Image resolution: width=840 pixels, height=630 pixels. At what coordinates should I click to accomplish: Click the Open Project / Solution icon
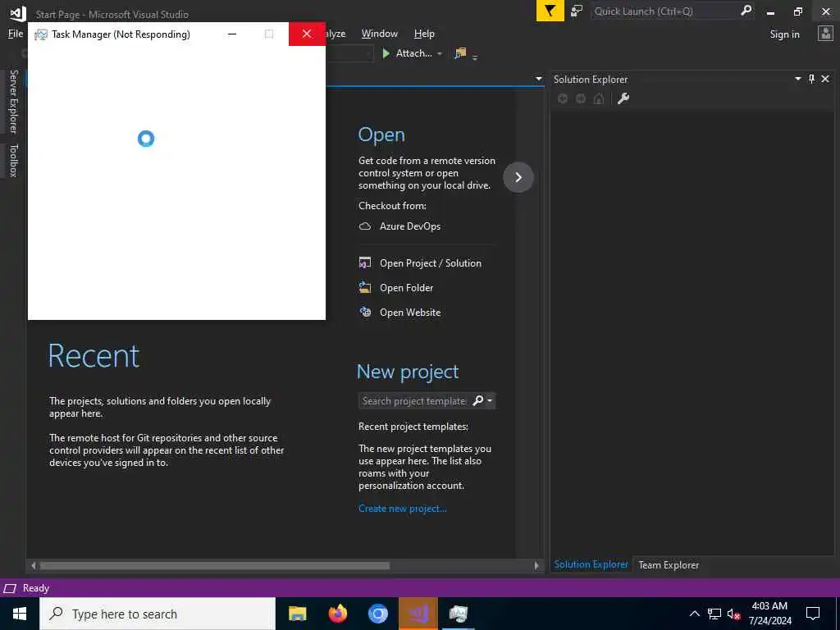point(365,263)
